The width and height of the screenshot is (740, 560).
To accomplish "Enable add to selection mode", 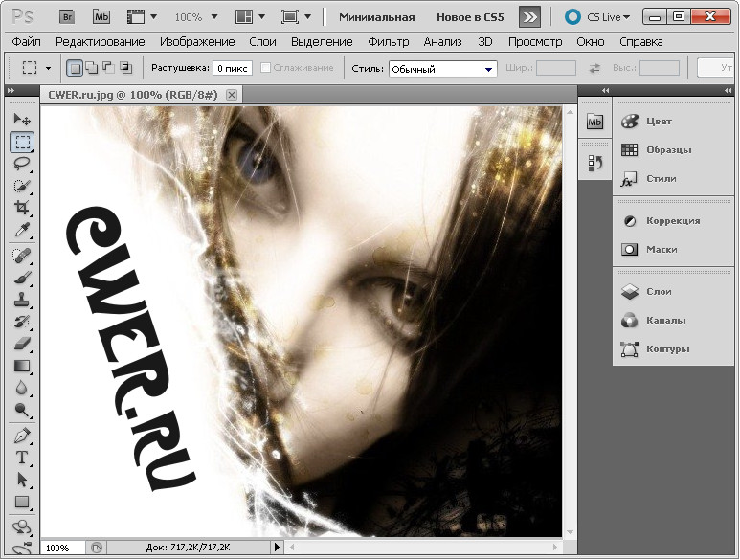I will tap(91, 68).
